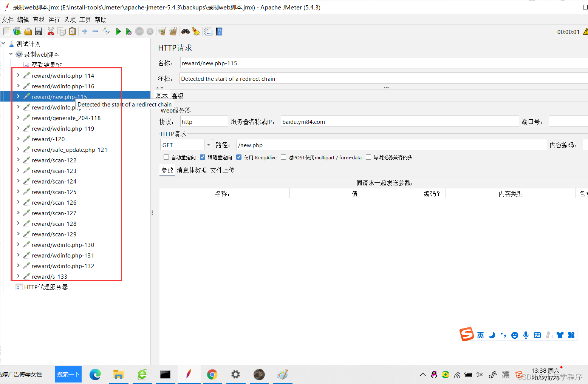Collapse the 测试计划 tree node
Viewport: 588px width, 384px height.
[x=3, y=43]
